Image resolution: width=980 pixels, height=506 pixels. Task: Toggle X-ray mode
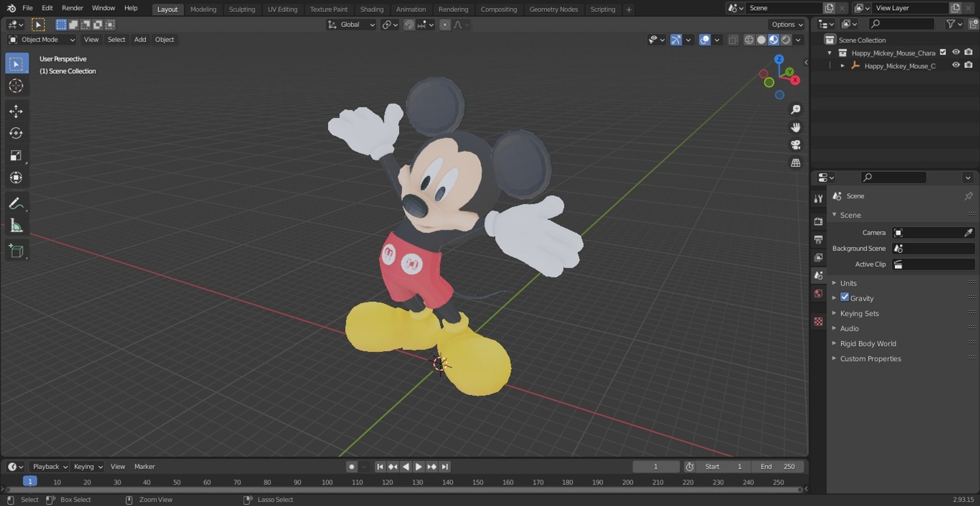(733, 40)
